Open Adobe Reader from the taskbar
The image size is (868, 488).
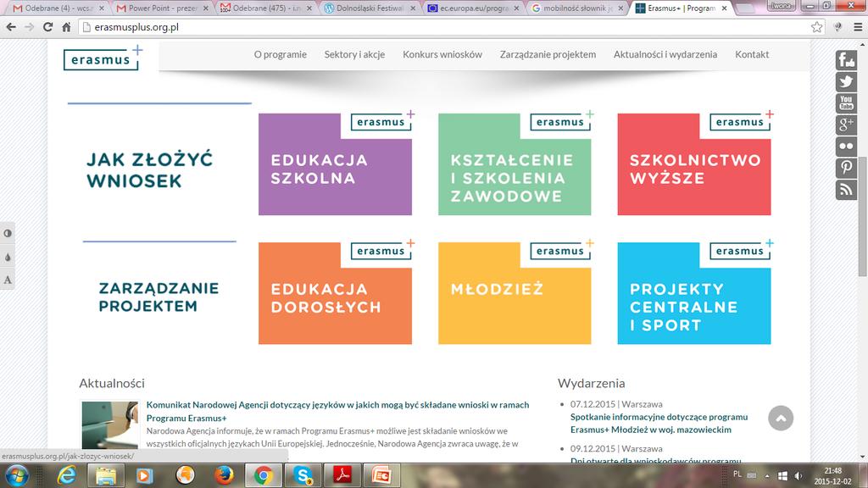click(342, 476)
